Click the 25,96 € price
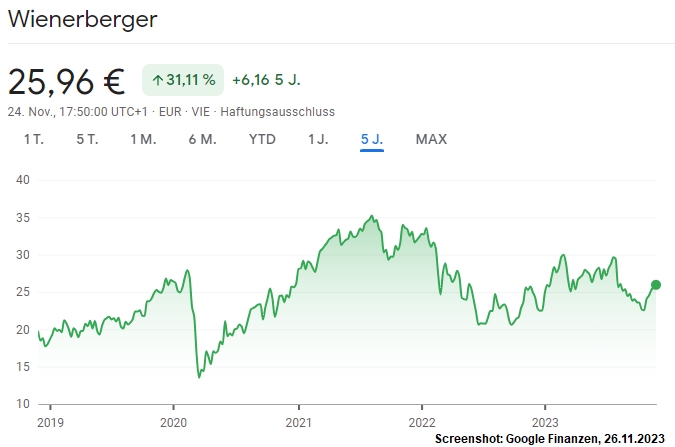The width and height of the screenshot is (675, 447). pyautogui.click(x=66, y=81)
